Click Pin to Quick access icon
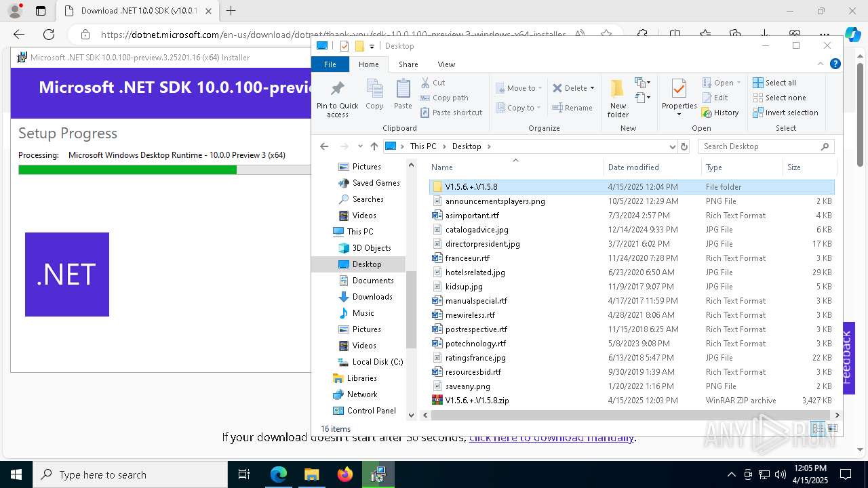Screen dimensions: 868x488 [337, 99]
